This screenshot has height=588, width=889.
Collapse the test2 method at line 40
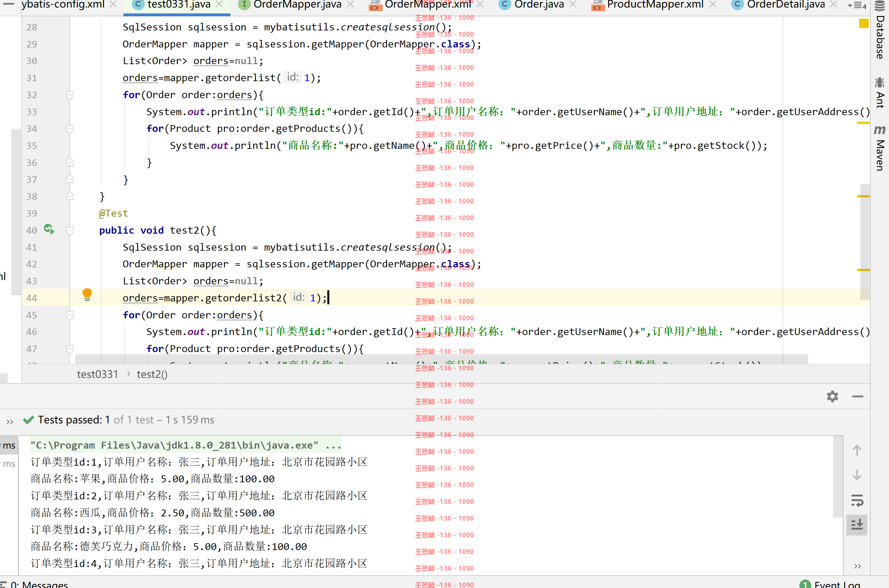point(70,230)
